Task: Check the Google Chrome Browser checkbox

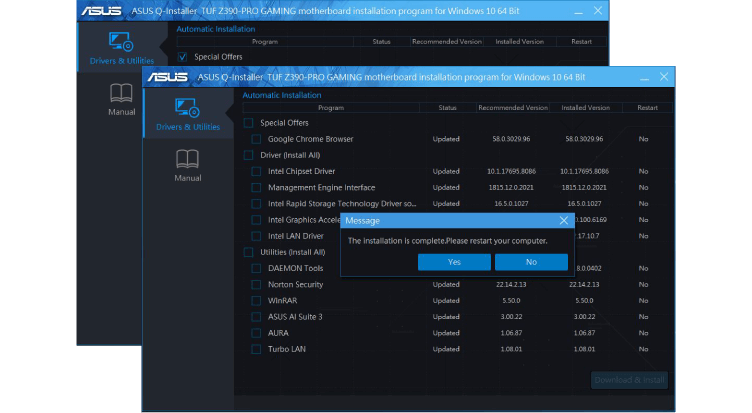Action: click(256, 139)
